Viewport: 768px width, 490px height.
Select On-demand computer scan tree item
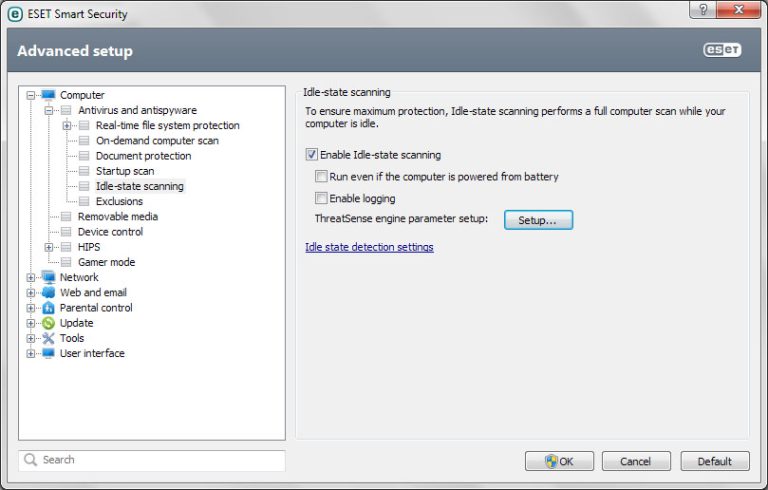tap(157, 141)
